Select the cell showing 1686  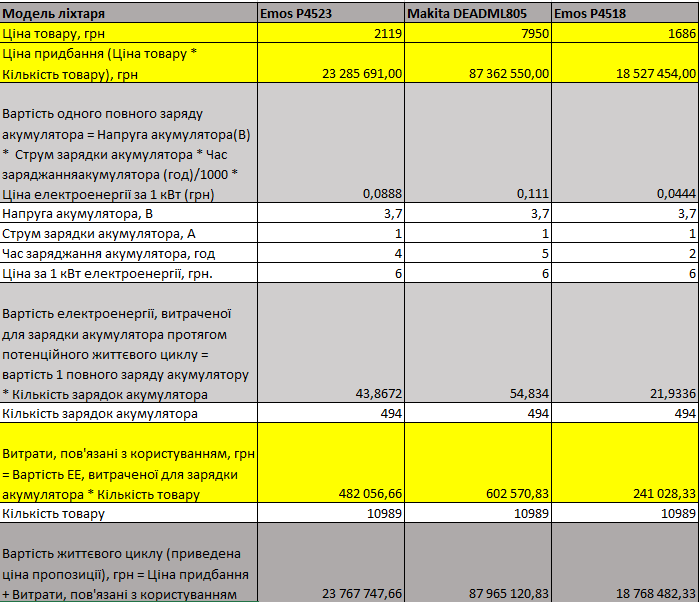[x=625, y=33]
